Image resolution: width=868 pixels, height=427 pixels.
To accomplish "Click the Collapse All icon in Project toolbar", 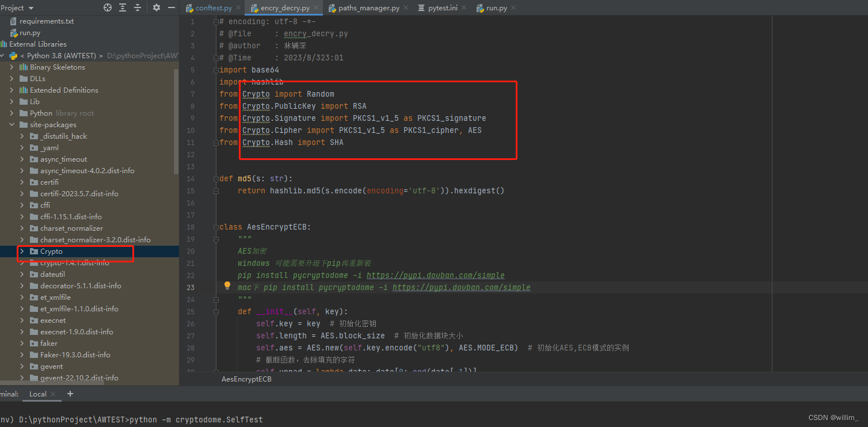I will coord(138,8).
